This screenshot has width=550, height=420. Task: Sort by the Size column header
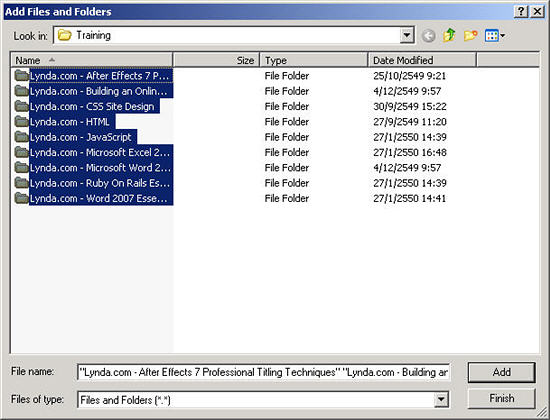point(216,60)
